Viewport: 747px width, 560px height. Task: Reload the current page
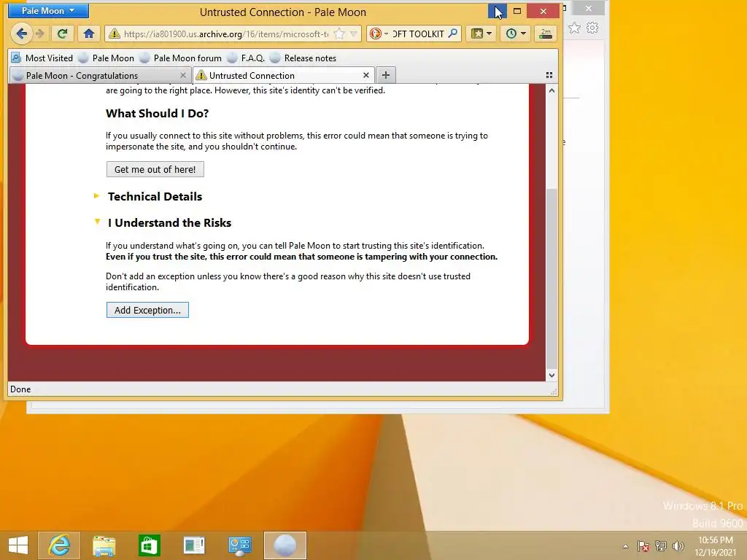62,34
